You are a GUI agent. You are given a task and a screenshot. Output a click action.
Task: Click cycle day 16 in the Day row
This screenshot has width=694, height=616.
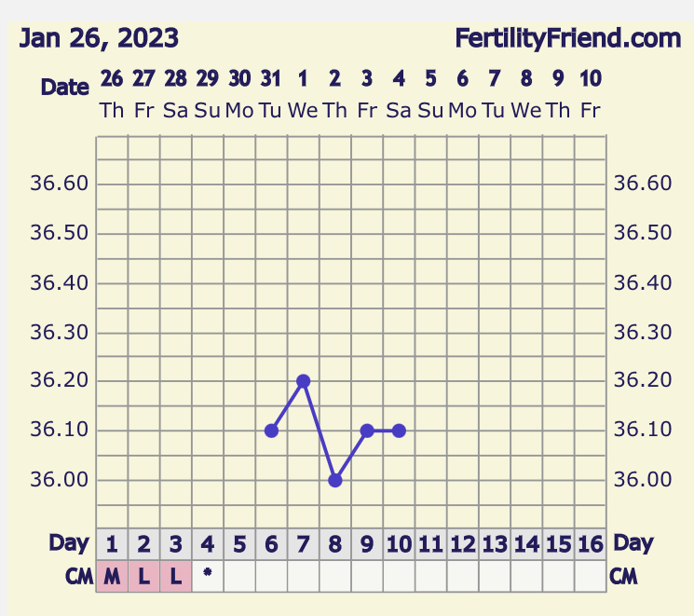[x=590, y=543]
